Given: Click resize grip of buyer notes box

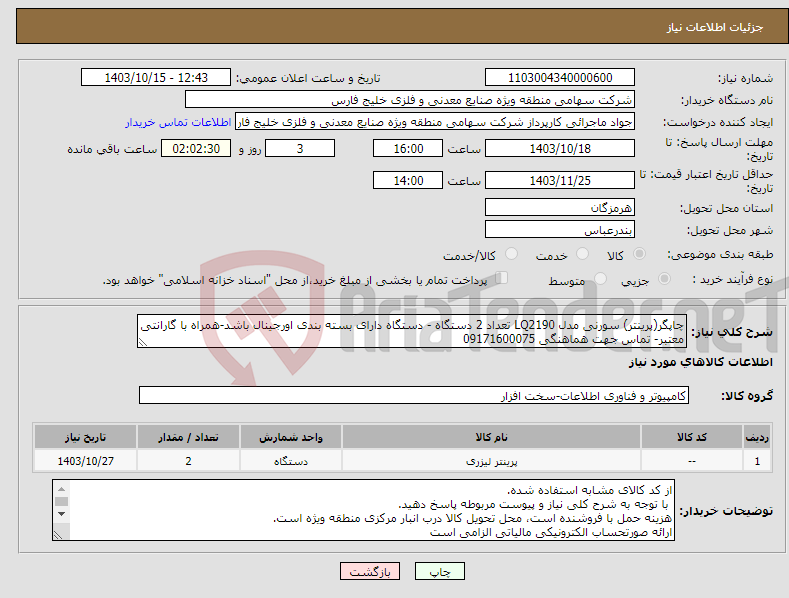Looking at the screenshot, I should coord(58,535).
